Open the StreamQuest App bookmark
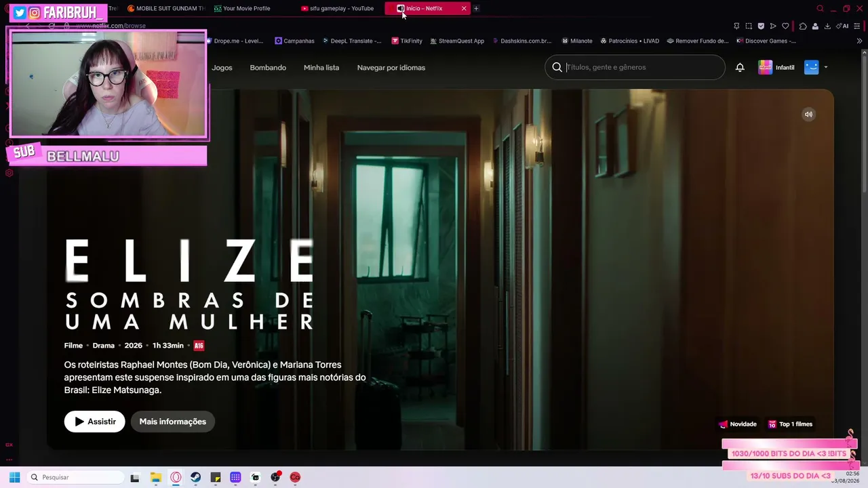868x488 pixels. 457,41
